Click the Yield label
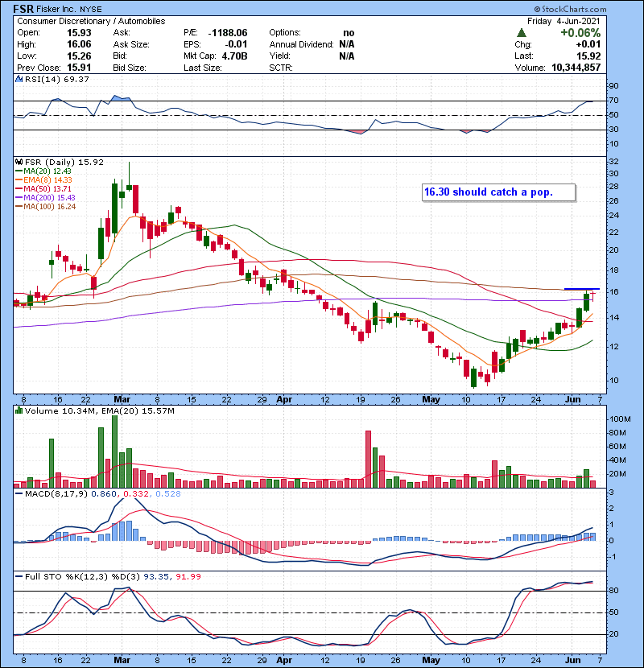The width and height of the screenshot is (644, 668). coord(279,56)
